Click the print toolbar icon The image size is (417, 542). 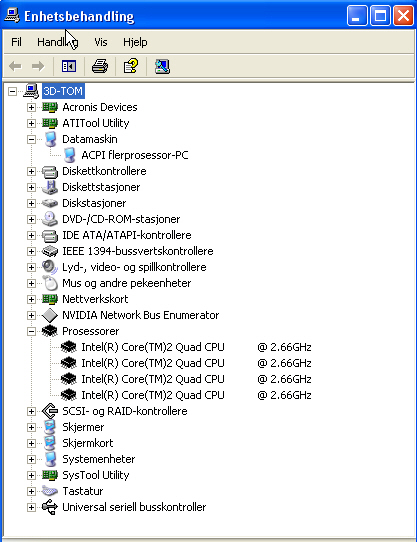[100, 66]
